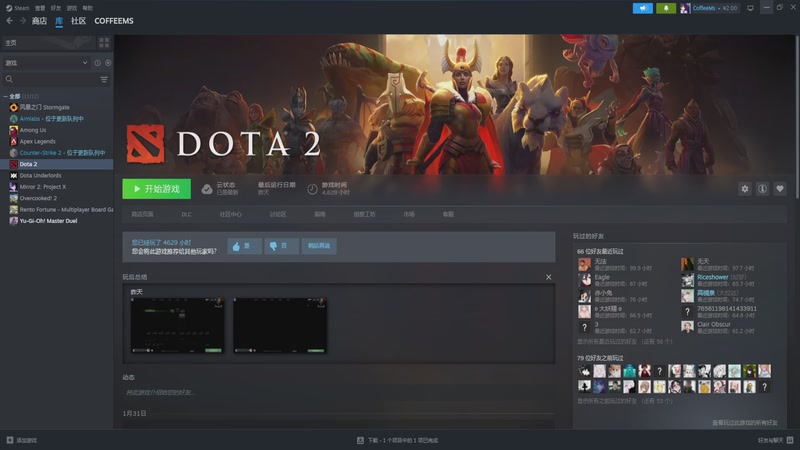Click the play time clock icon

[x=312, y=189]
